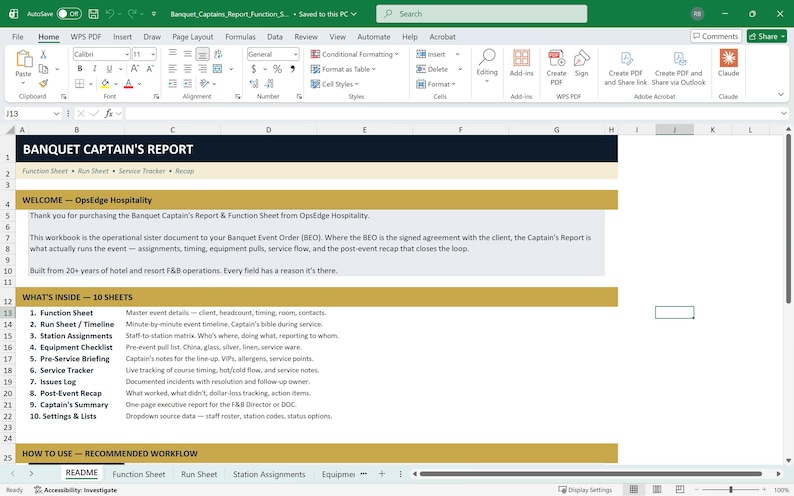The image size is (794, 496).
Task: Expand Conditional Formatting menu
Action: [x=354, y=54]
